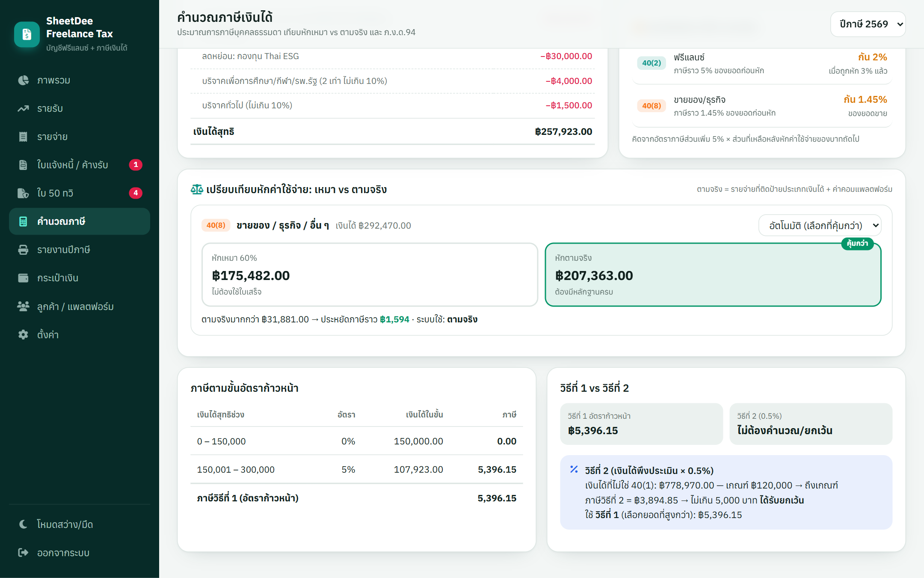Click the กระเป๋าเงิน wallet icon
924x578 pixels.
point(23,278)
